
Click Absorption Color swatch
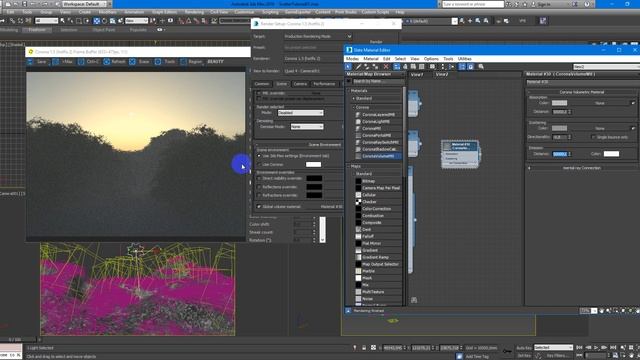[559, 103]
